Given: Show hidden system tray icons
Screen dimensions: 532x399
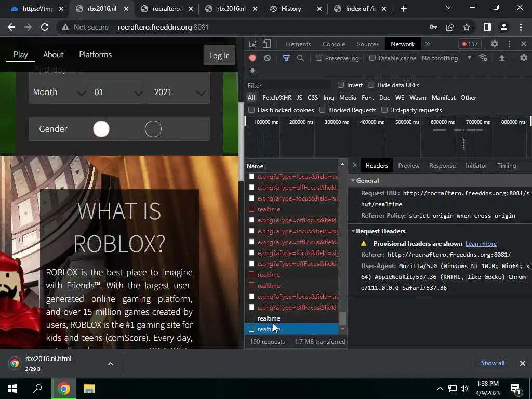Looking at the screenshot, I should (440, 389).
